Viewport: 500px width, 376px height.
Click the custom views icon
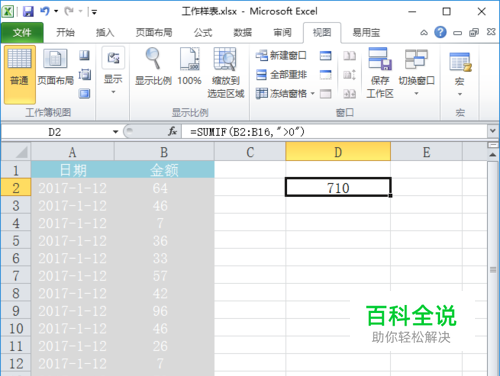(x=84, y=74)
